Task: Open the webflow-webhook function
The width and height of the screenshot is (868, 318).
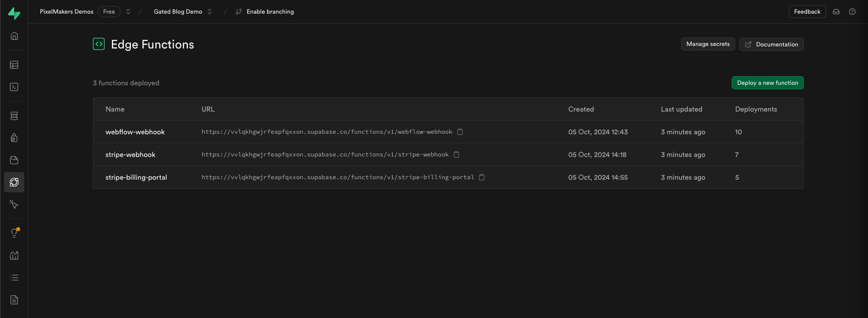Action: 135,132
